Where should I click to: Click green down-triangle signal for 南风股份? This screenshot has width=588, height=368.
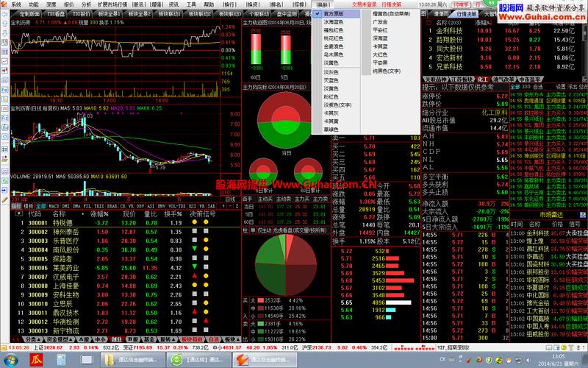pos(194,250)
